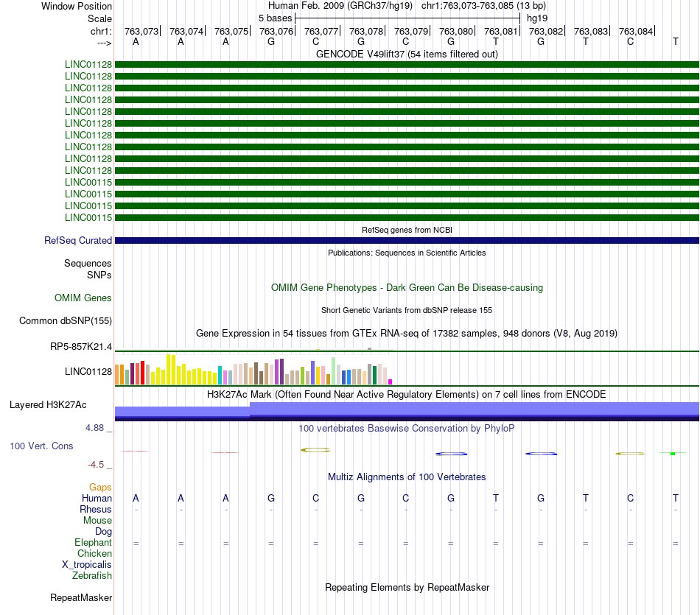The width and height of the screenshot is (700, 615).
Task: Click the Human Feb. 2009 (GRCh37/hg19) assembly text
Action: pyautogui.click(x=340, y=6)
